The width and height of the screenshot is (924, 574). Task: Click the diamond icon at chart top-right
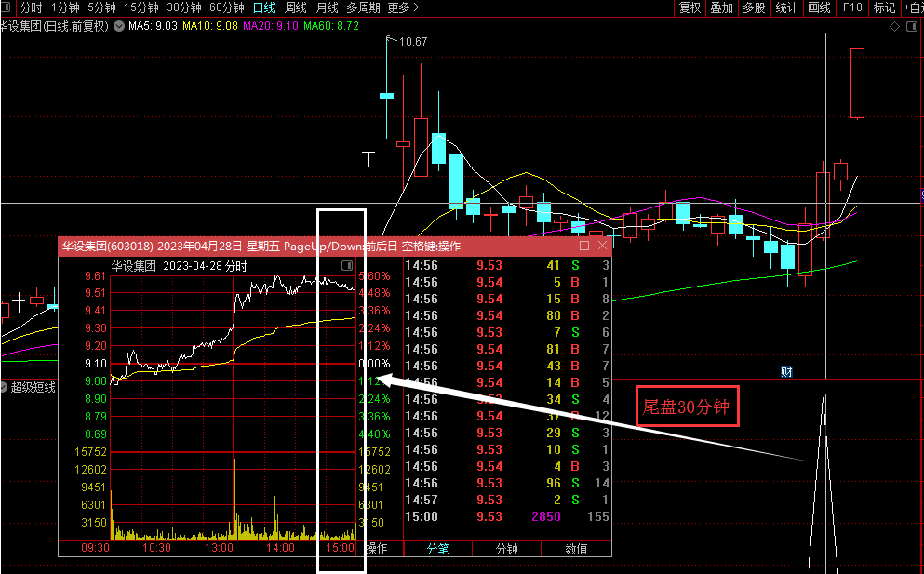pyautogui.click(x=894, y=27)
